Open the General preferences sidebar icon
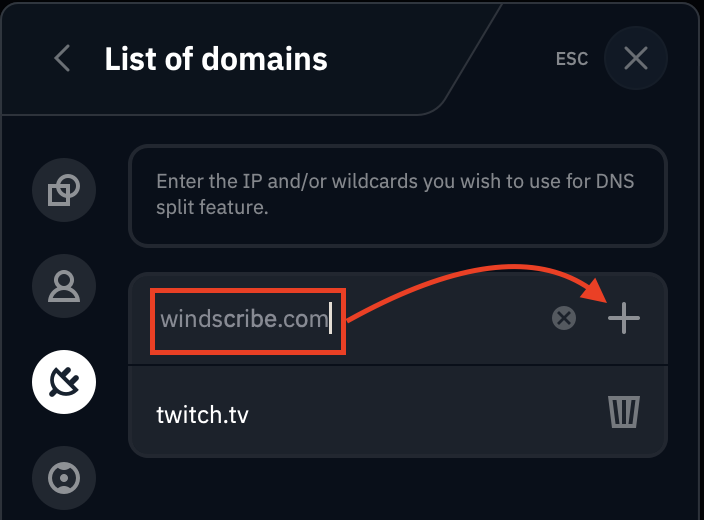This screenshot has width=704, height=520. coord(64,189)
